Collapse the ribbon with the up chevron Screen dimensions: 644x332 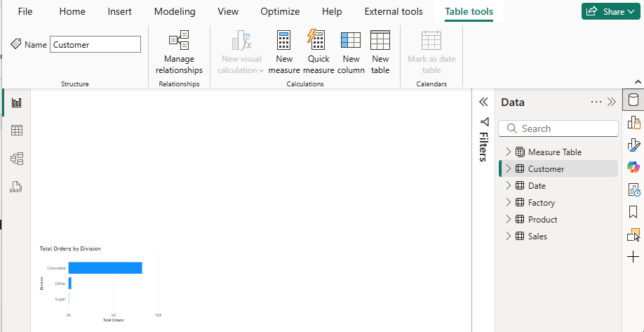638,81
